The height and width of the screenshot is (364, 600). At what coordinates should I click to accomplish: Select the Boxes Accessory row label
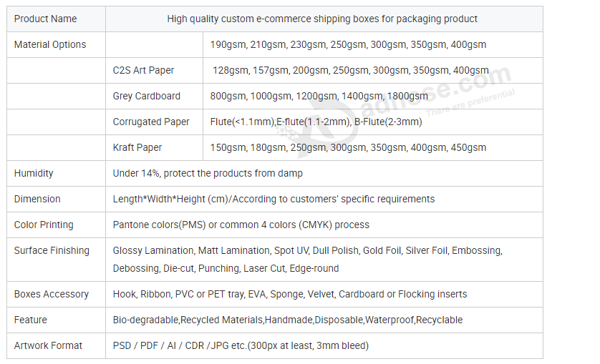(52, 294)
